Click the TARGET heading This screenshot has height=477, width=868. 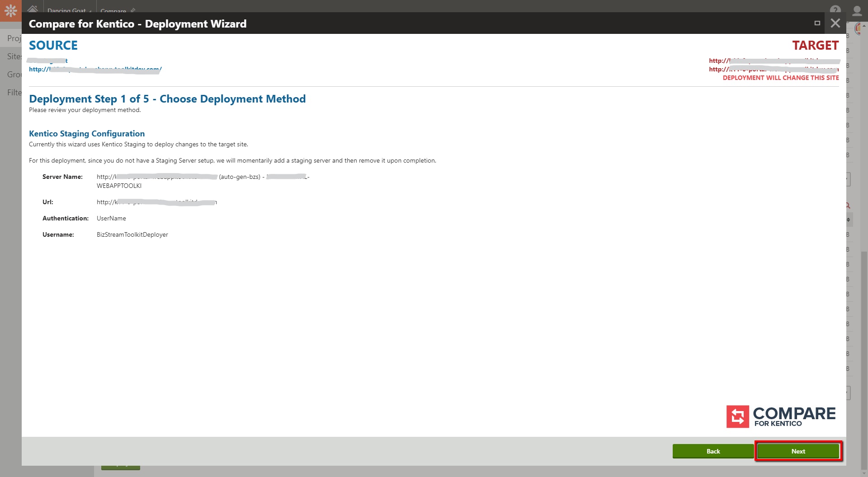pyautogui.click(x=815, y=45)
